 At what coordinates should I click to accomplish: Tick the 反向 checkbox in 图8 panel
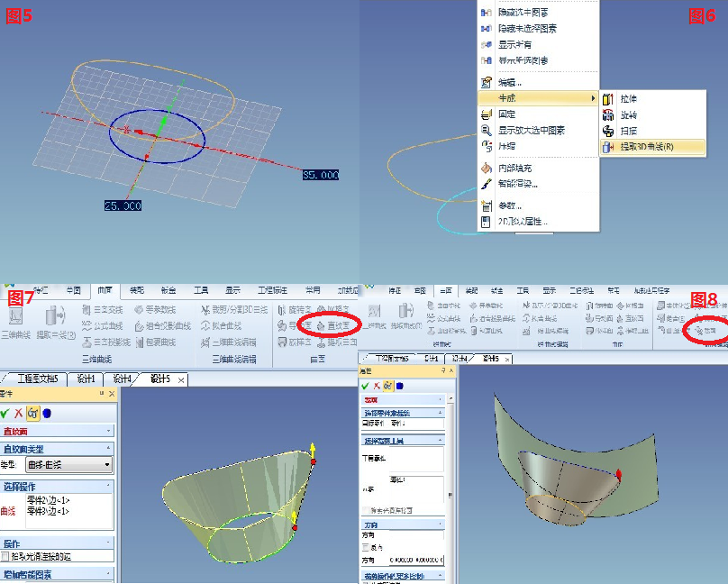pyautogui.click(x=366, y=547)
